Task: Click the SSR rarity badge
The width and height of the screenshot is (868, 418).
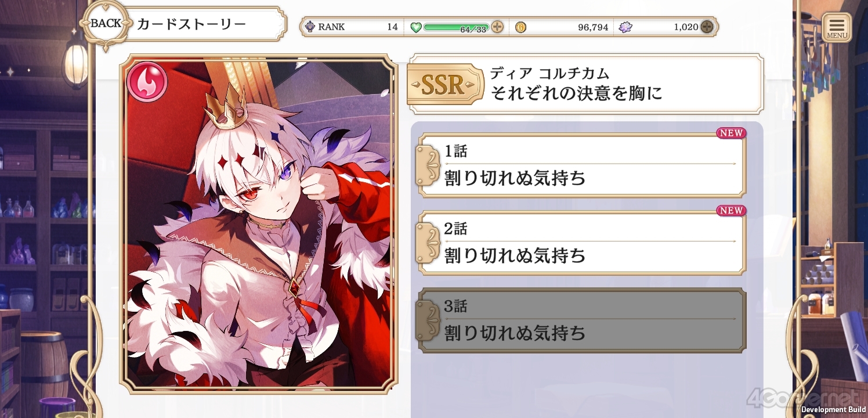Action: (x=445, y=85)
